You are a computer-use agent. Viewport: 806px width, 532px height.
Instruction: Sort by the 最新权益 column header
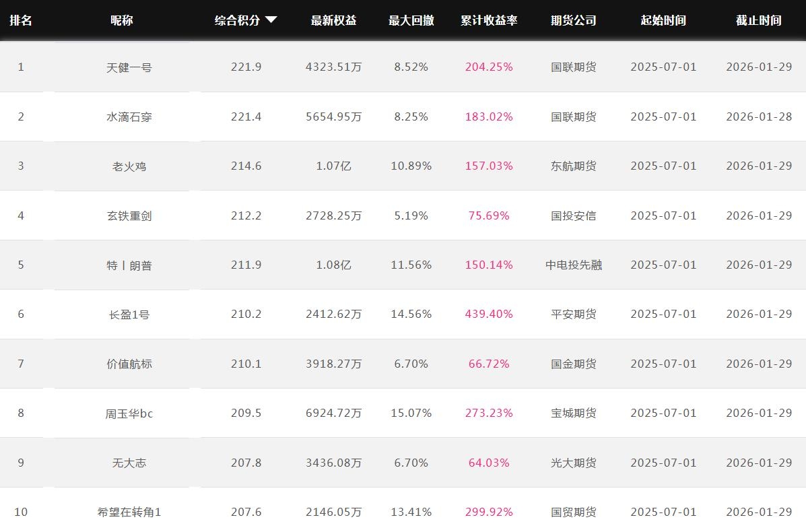pyautogui.click(x=333, y=20)
